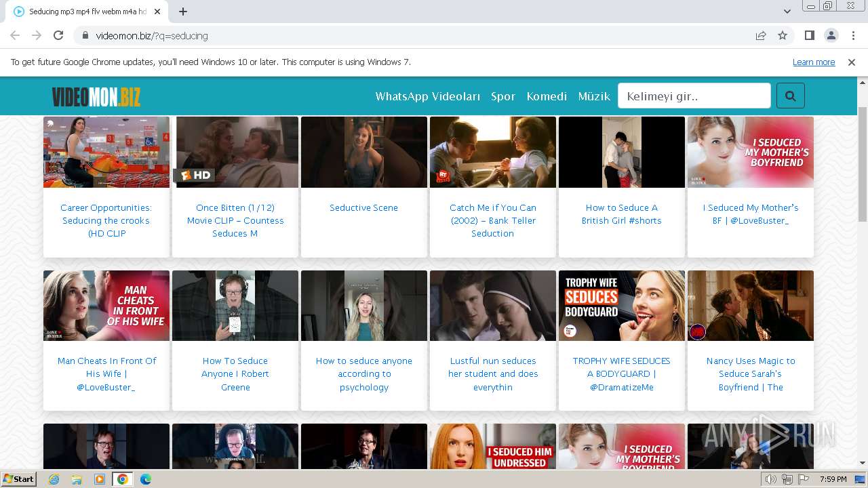Click the action center flag tray icon
The image size is (868, 488).
click(x=804, y=479)
